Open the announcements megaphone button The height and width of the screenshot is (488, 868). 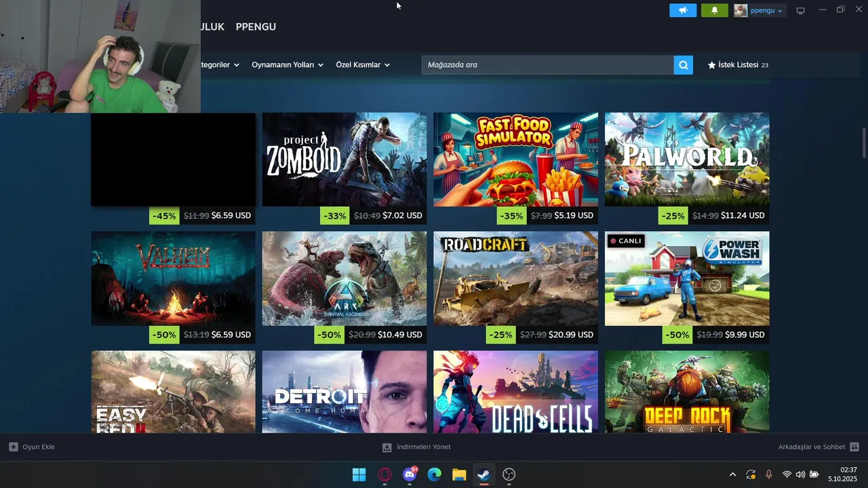pyautogui.click(x=683, y=10)
